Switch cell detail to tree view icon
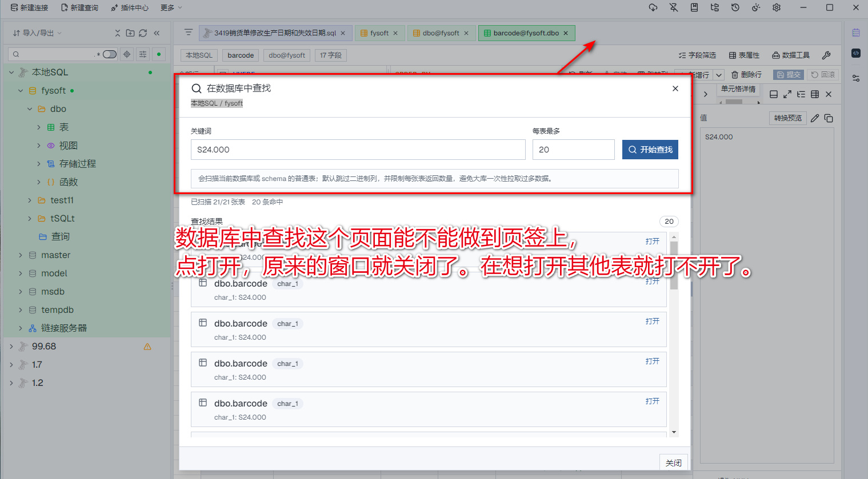This screenshot has height=479, width=868. [801, 94]
